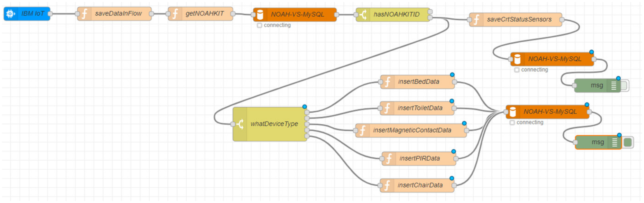The image size is (644, 203).
Task: Click function icon on saveCrtStatusSensors node
Action: [476, 19]
